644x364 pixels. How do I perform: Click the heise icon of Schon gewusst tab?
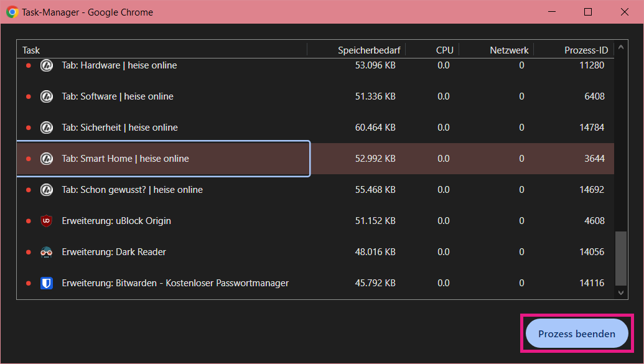46,190
